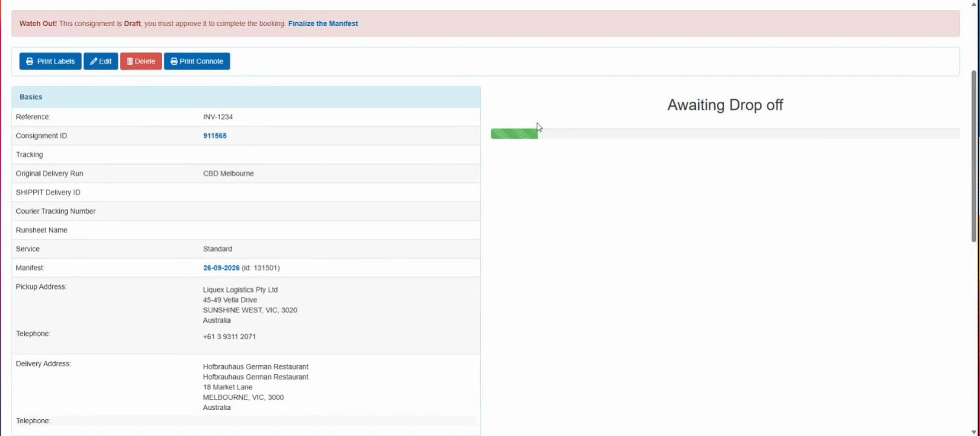
Task: Select the 45-49 Vella Drive address line
Action: (230, 300)
